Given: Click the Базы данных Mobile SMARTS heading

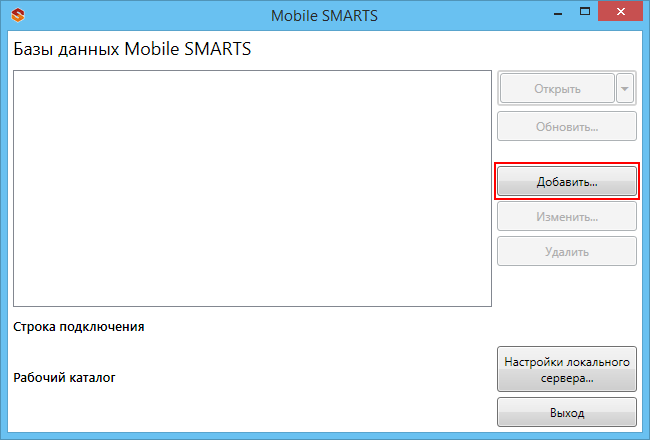Looking at the screenshot, I should point(132,49).
